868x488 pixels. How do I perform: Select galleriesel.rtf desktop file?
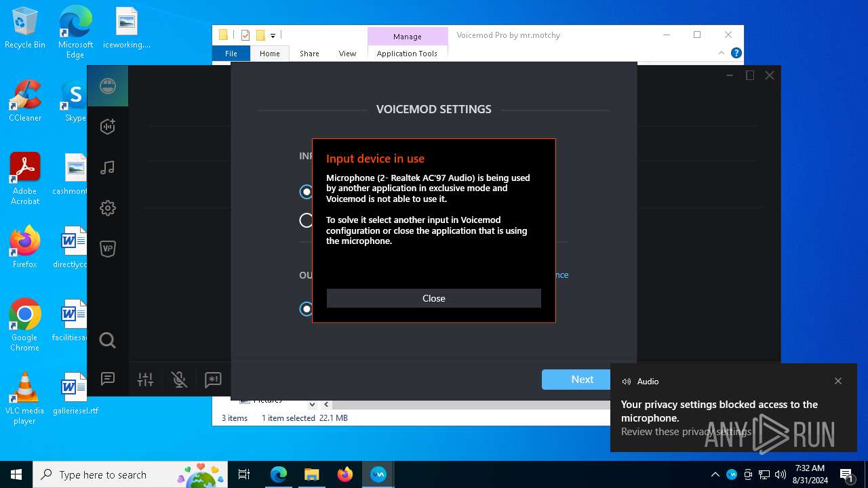(x=75, y=394)
